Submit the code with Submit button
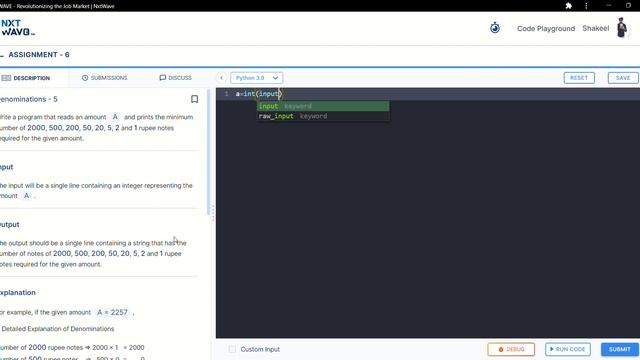The image size is (640, 360). (x=620, y=349)
